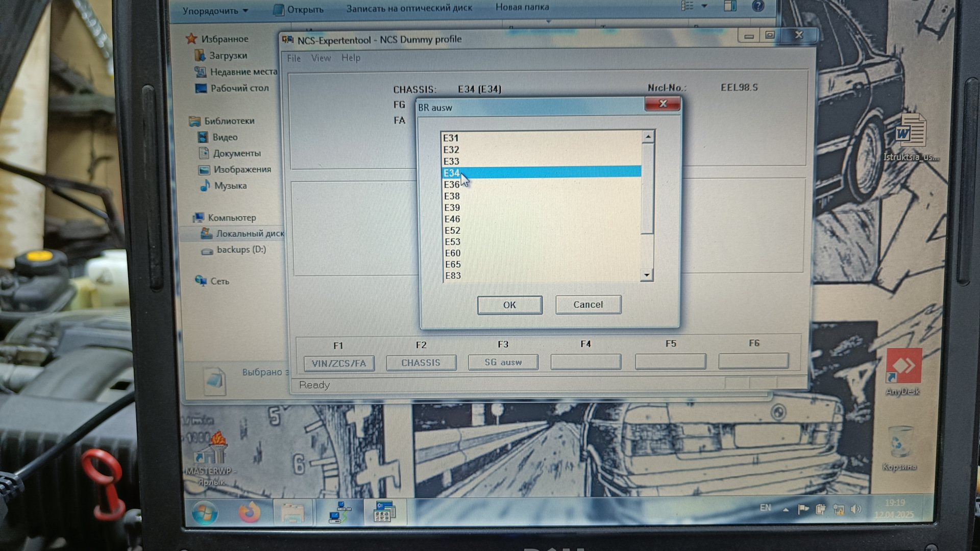This screenshot has height=551, width=980.
Task: Show hidden tray icons arrow
Action: tap(786, 509)
